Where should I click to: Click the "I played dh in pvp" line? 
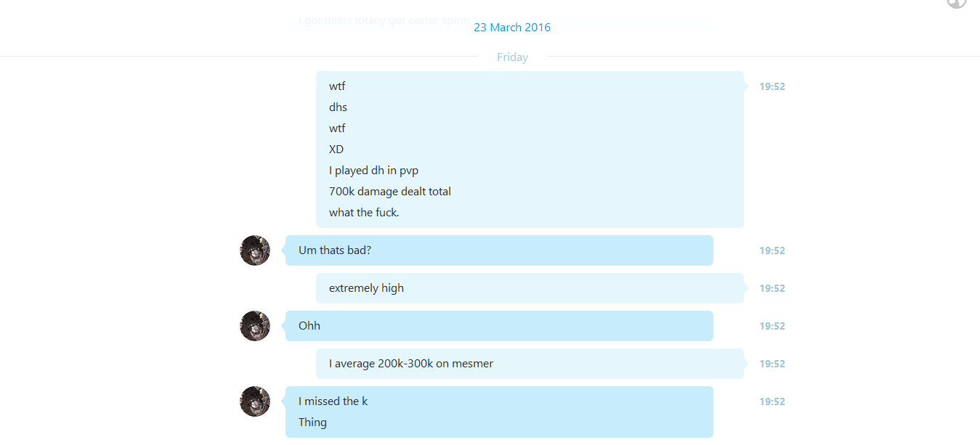[373, 171]
